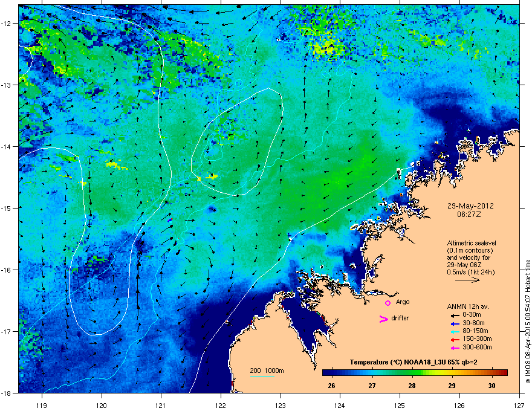Click the magenta drifter legend marker
The width and height of the screenshot is (532, 411).
pyautogui.click(x=383, y=319)
